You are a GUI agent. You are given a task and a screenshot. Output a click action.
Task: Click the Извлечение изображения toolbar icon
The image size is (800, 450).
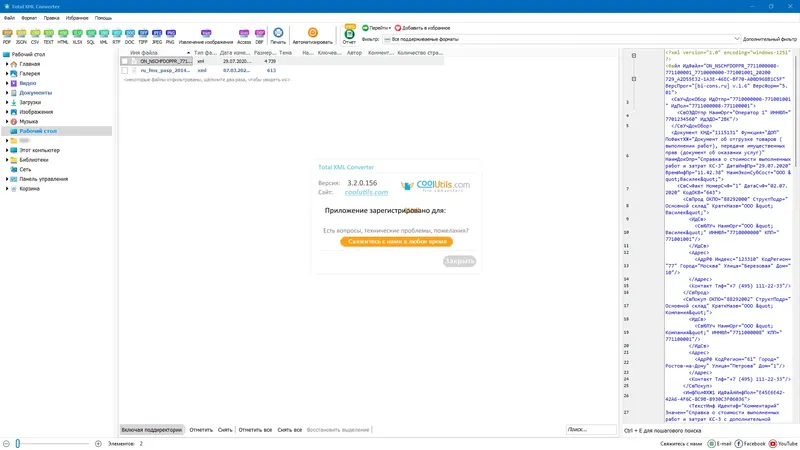(x=206, y=36)
